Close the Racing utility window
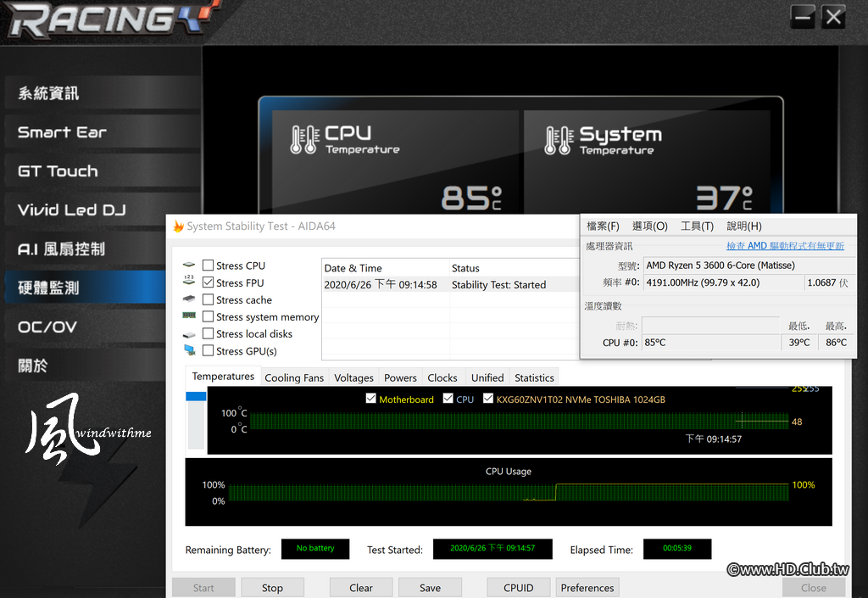 [x=833, y=18]
